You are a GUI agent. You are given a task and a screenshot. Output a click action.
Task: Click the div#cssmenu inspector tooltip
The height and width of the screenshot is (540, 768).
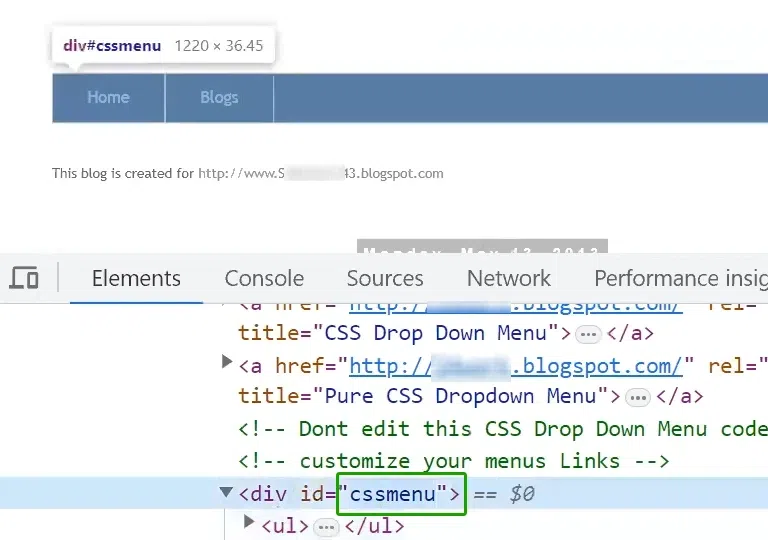pyautogui.click(x=163, y=46)
